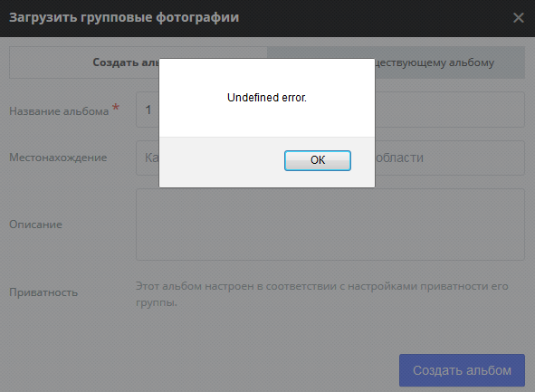The image size is (535, 392).
Task: Click the blue Создать альбом button
Action: click(x=462, y=370)
